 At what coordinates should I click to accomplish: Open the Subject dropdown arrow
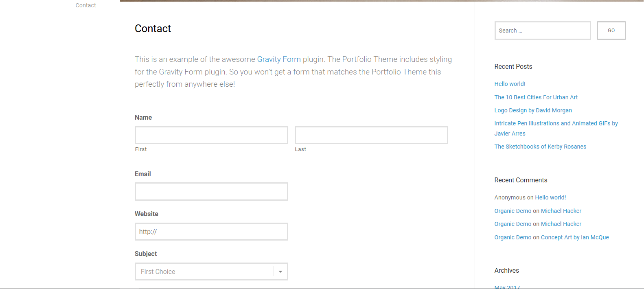(280, 271)
